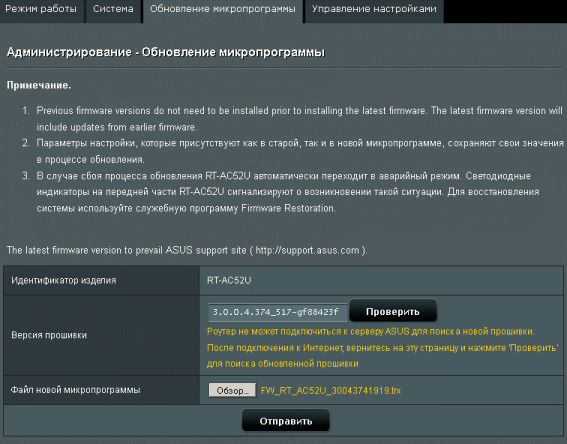Switch to the Режим работы tab
The height and width of the screenshot is (444, 567).
pyautogui.click(x=41, y=10)
